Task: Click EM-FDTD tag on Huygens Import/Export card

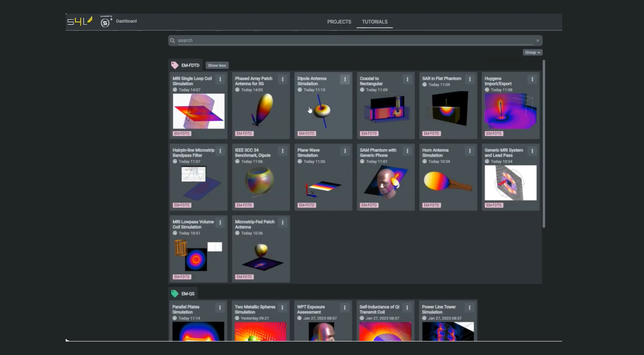Action: (494, 133)
